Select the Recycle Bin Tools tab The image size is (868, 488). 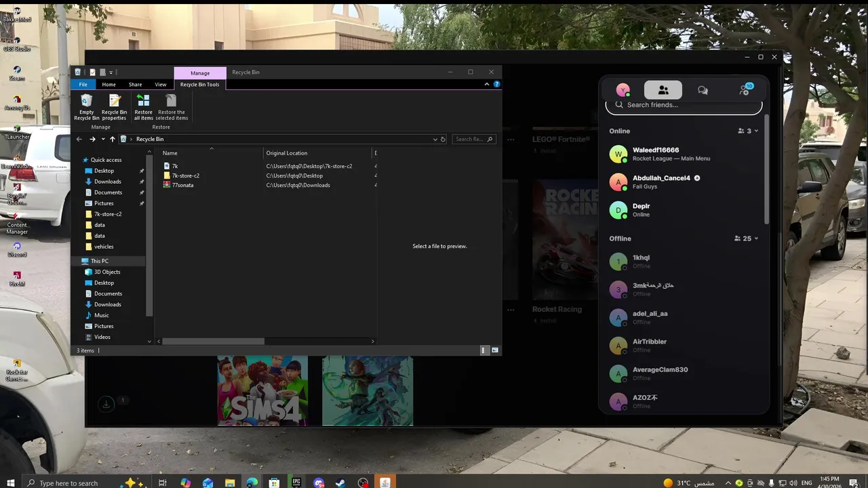click(199, 85)
